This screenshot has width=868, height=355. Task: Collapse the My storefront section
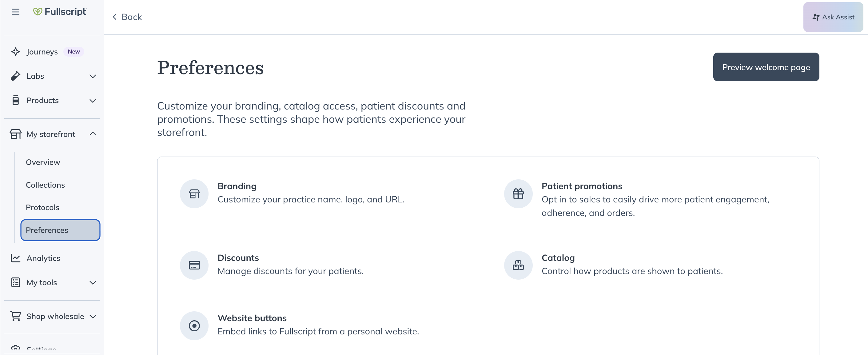coord(93,134)
